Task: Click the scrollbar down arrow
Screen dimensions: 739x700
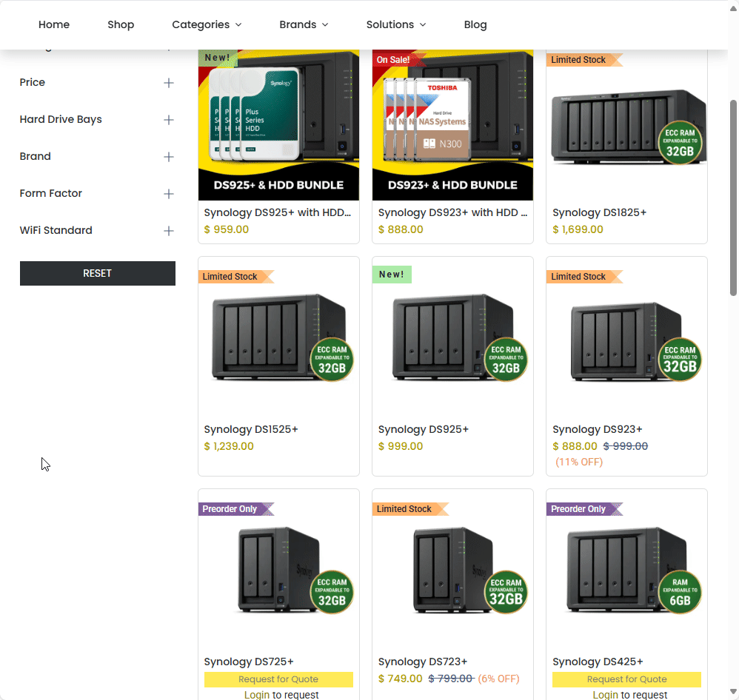Action: (733, 692)
